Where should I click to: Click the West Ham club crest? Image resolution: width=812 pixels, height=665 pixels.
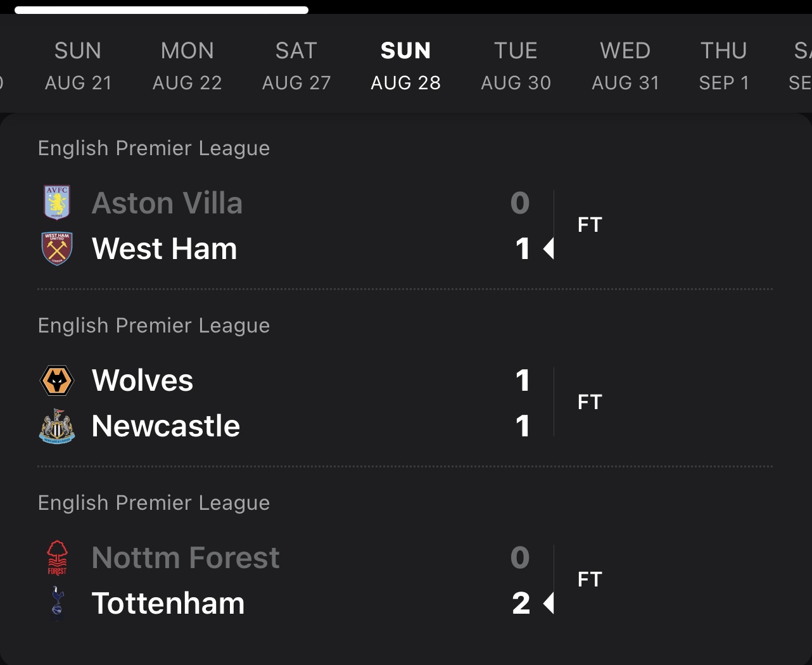tap(57, 248)
